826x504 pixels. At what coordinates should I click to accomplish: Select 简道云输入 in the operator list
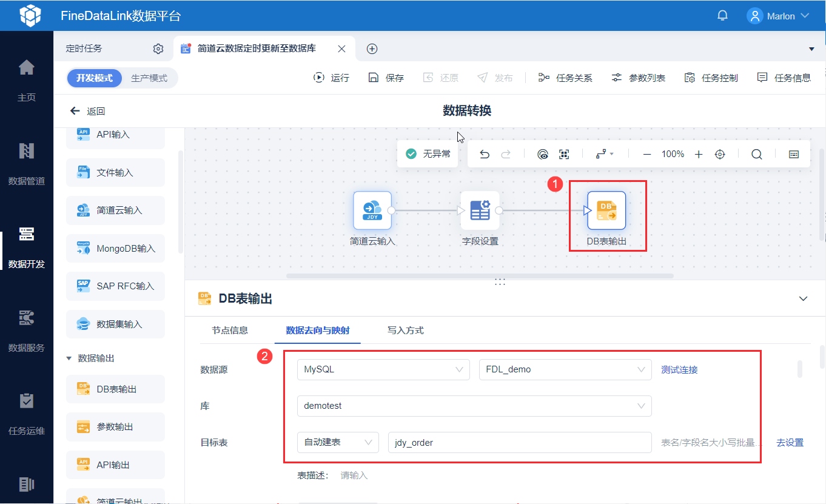coord(115,210)
